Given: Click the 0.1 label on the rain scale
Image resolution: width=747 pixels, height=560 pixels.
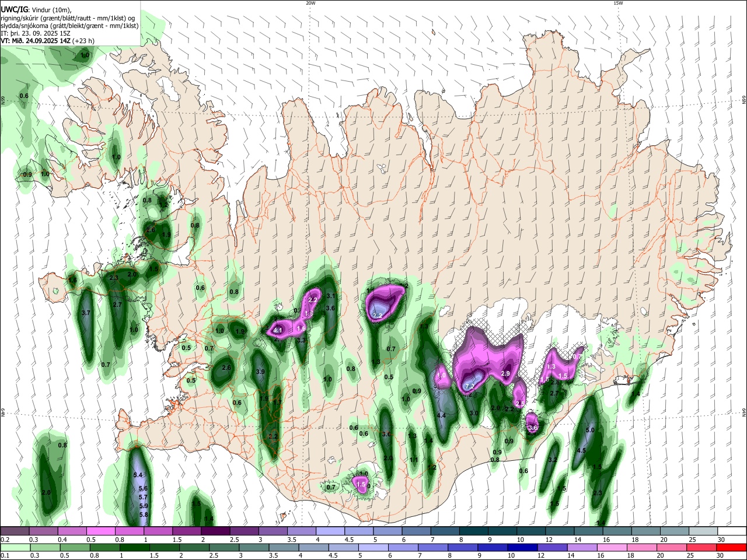Looking at the screenshot, I should (x=5, y=555).
